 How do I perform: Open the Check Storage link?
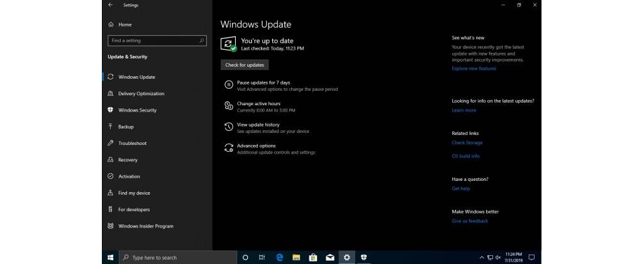[467, 142]
